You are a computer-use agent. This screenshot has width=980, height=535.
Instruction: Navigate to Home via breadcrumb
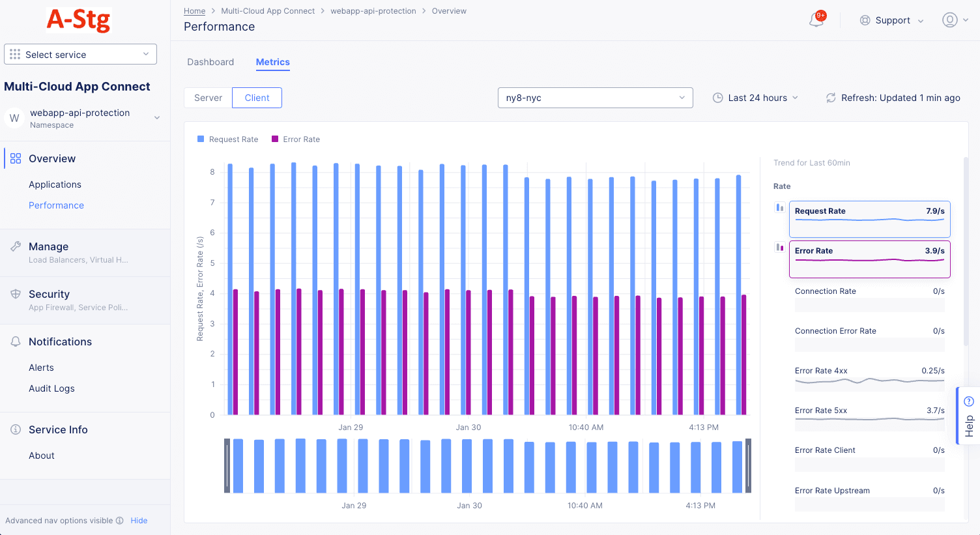pyautogui.click(x=194, y=10)
